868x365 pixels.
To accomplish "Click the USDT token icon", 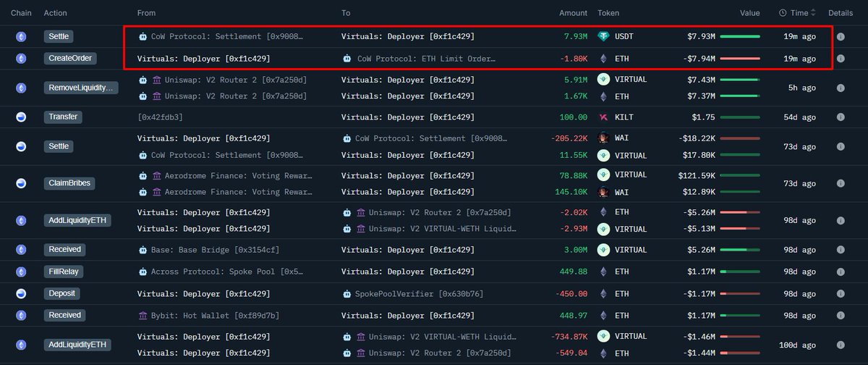I will (604, 36).
